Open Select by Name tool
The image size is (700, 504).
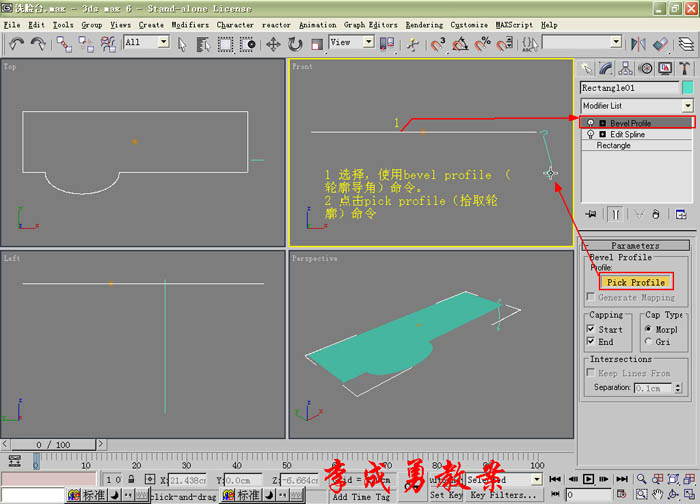[x=203, y=44]
